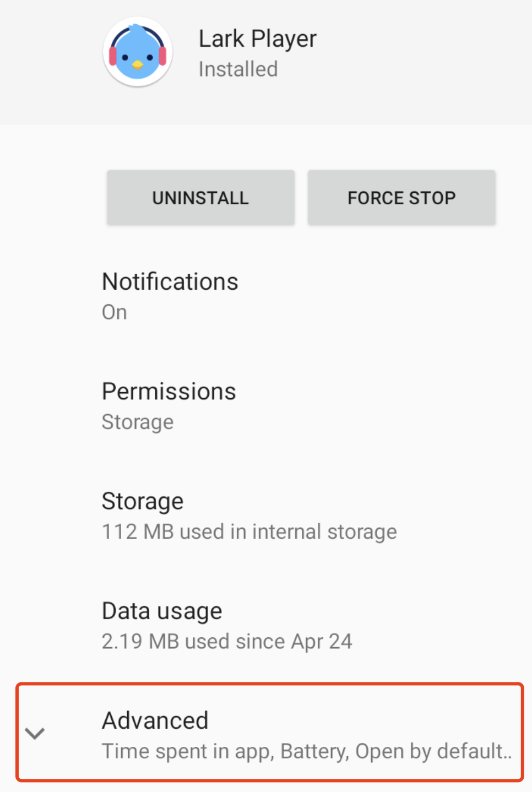This screenshot has height=792, width=532.
Task: Open the Data usage entry
Action: coord(162,611)
